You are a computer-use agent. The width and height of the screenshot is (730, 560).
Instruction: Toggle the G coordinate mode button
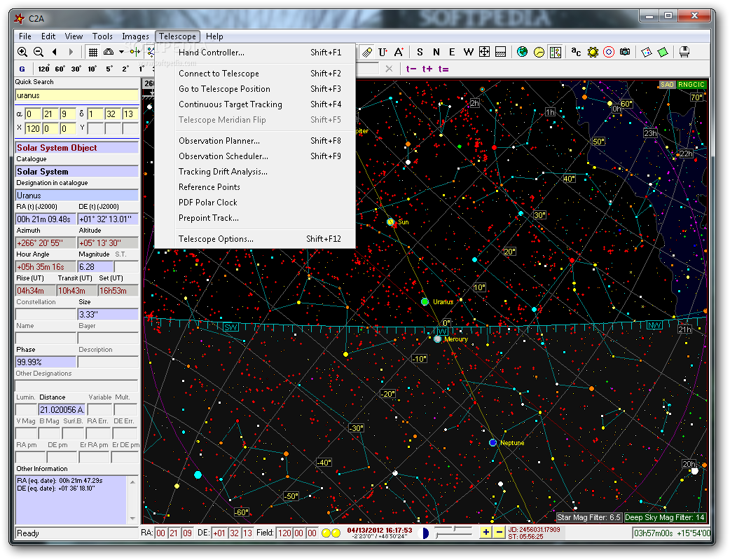[x=22, y=69]
